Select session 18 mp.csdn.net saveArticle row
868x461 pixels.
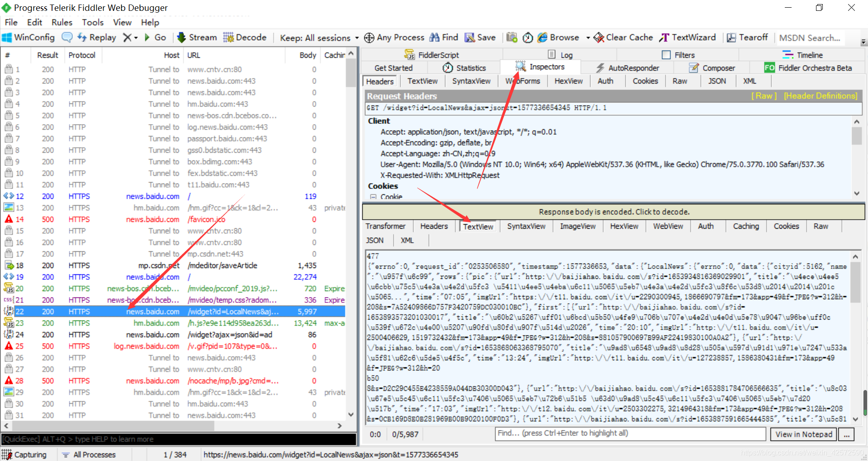174,265
